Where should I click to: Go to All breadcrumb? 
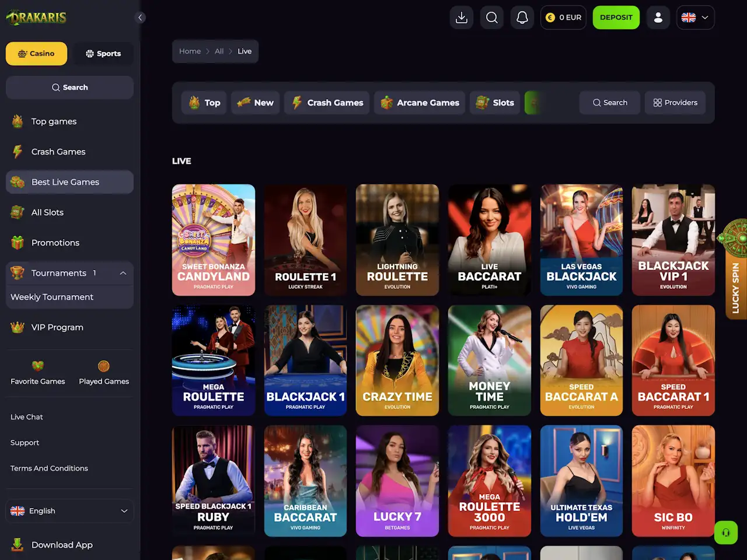point(219,51)
